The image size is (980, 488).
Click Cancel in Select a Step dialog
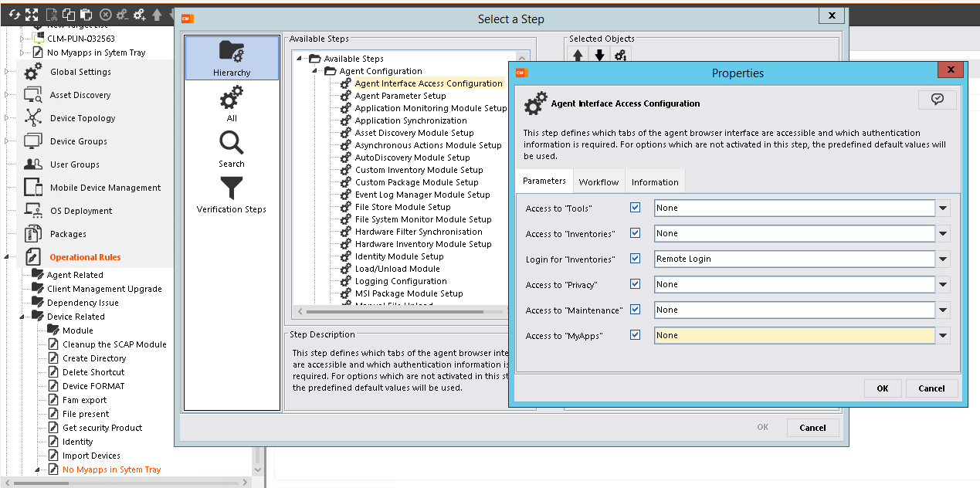812,428
